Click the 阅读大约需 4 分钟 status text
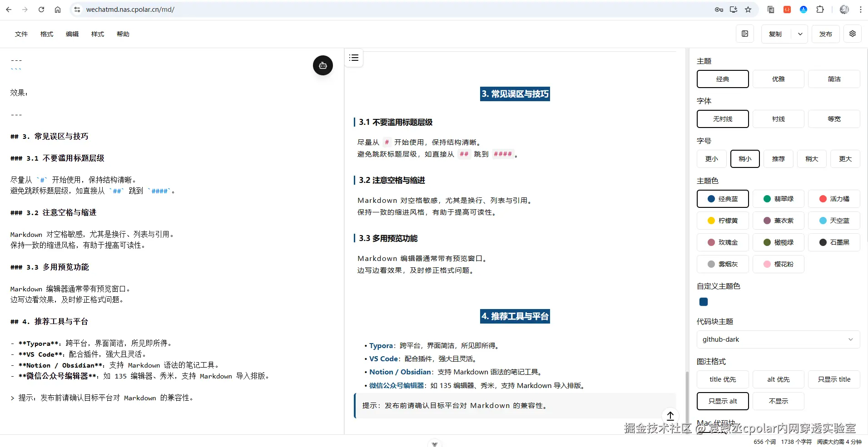The image size is (868, 447). pos(839,442)
